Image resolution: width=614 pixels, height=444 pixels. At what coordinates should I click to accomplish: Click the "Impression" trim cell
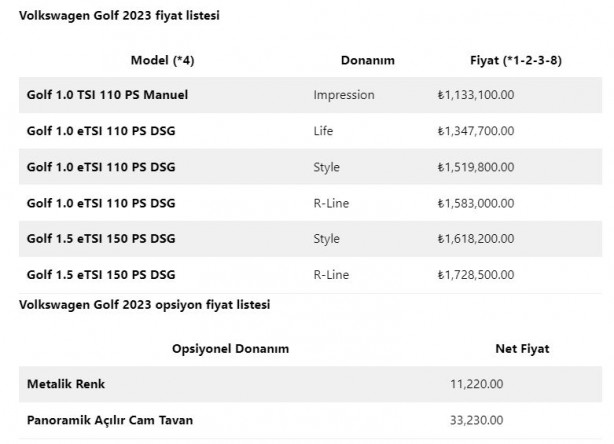(343, 95)
